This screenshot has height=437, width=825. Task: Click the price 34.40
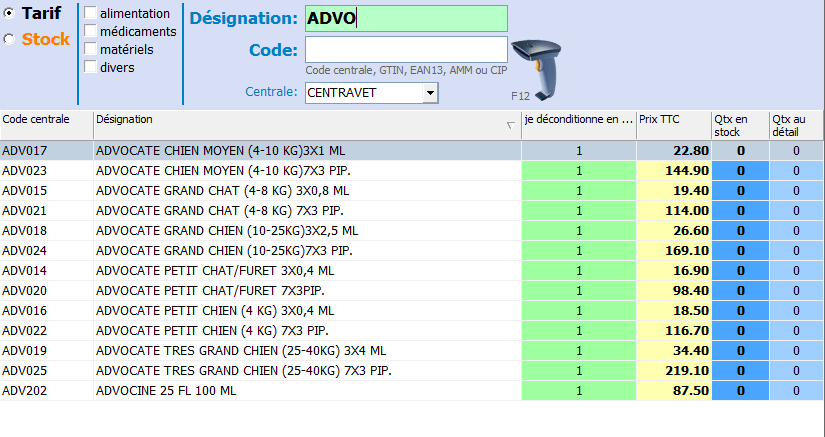(x=691, y=351)
